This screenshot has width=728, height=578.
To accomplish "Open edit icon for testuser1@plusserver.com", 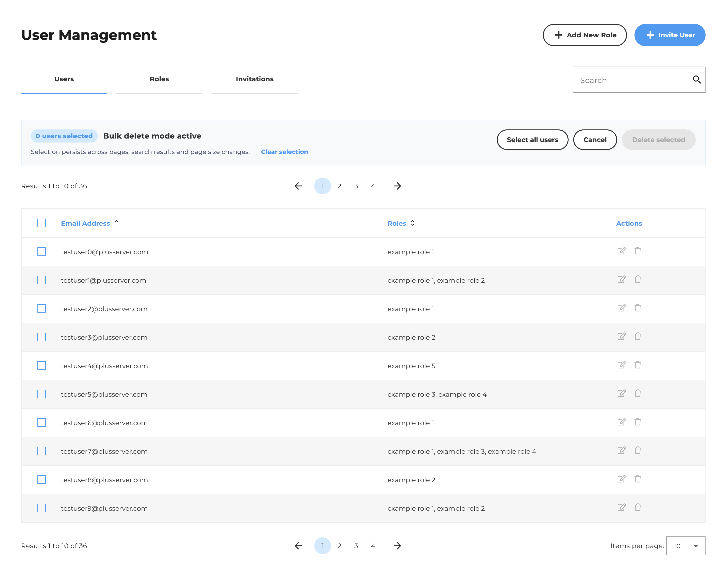I will click(621, 279).
